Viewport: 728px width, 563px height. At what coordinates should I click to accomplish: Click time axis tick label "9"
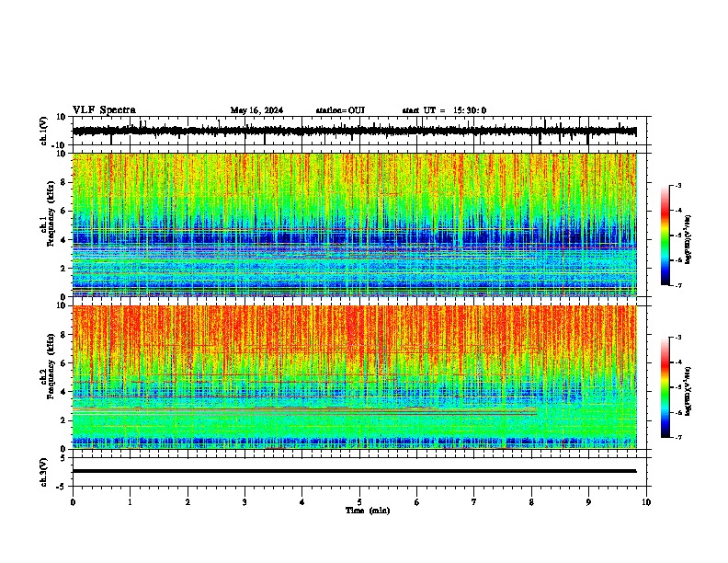588,502
